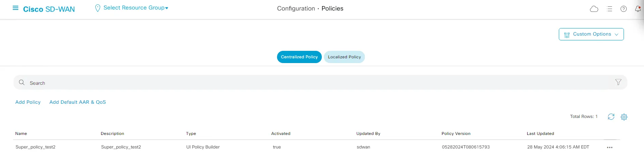This screenshot has height=160, width=644.
Task: Click the cloud status icon
Action: coord(594,9)
